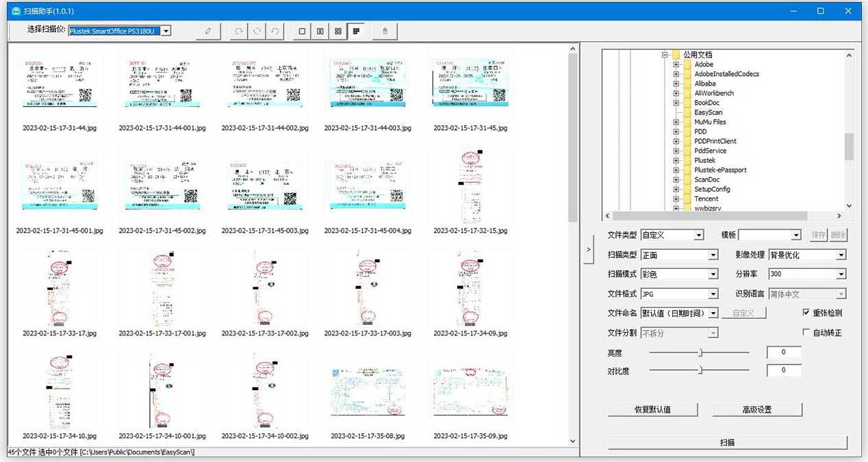Switch to two-column view icon

[320, 31]
